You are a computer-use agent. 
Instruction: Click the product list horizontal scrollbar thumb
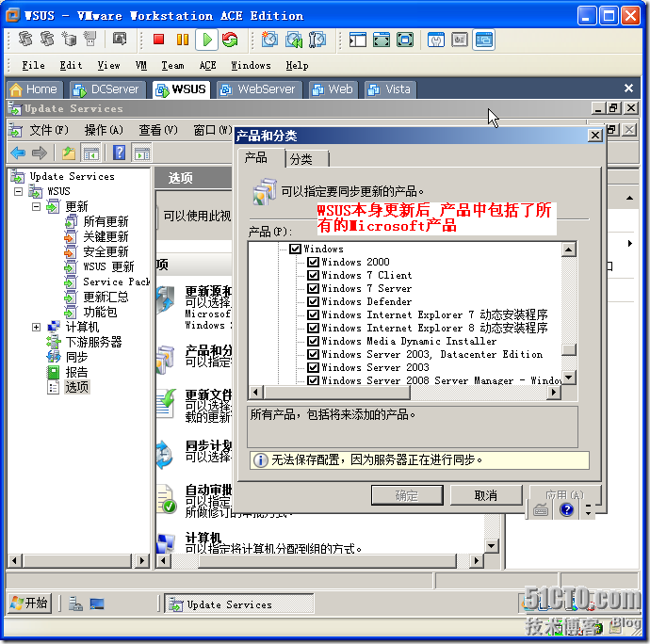336,392
